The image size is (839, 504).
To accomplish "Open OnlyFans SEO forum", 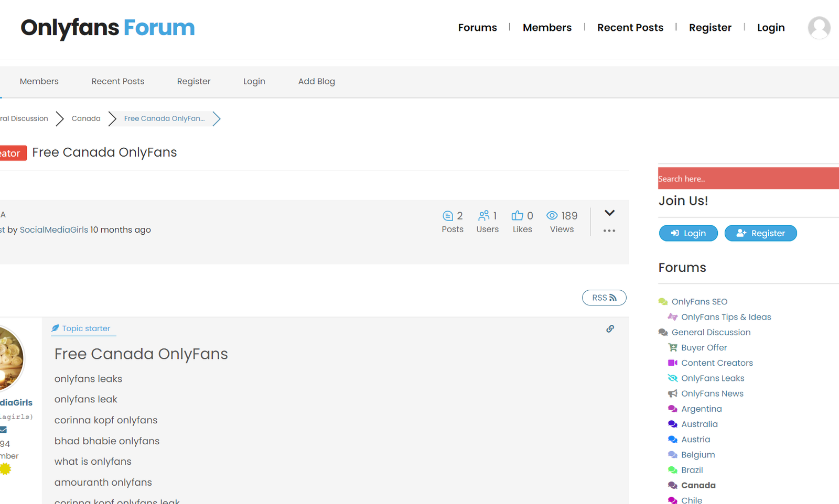I will tap(700, 302).
